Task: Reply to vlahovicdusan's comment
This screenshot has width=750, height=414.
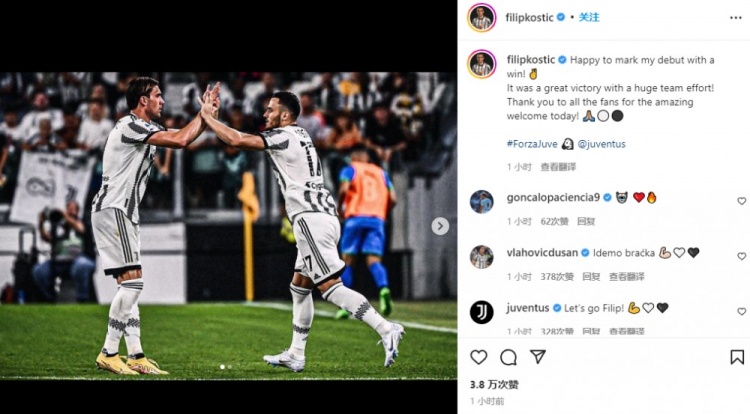Action: [x=591, y=277]
